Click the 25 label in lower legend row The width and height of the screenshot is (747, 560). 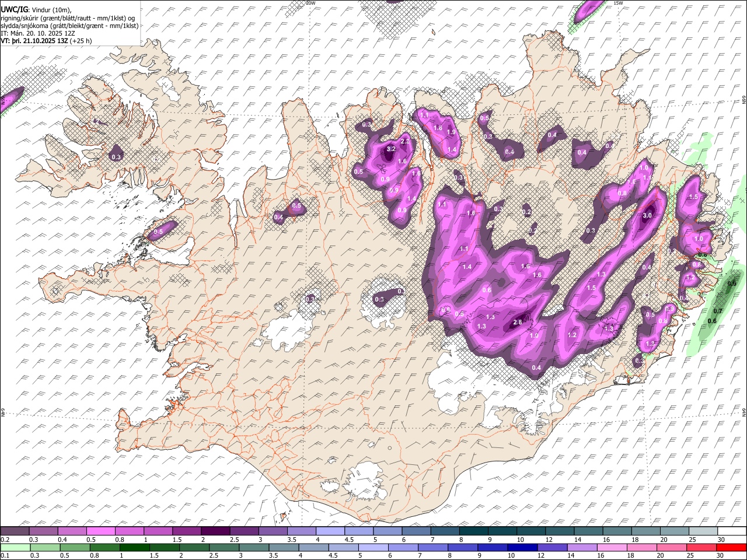tap(692, 555)
